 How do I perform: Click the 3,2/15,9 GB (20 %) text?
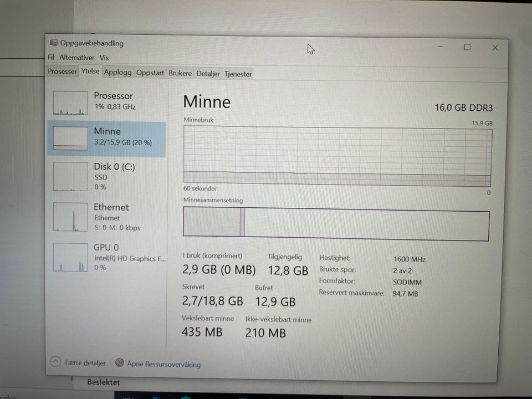(123, 142)
